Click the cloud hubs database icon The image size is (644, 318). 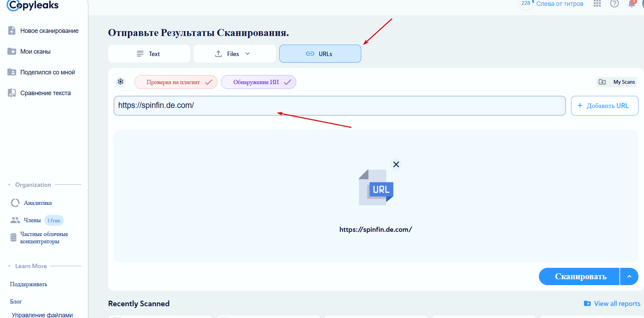(13, 237)
